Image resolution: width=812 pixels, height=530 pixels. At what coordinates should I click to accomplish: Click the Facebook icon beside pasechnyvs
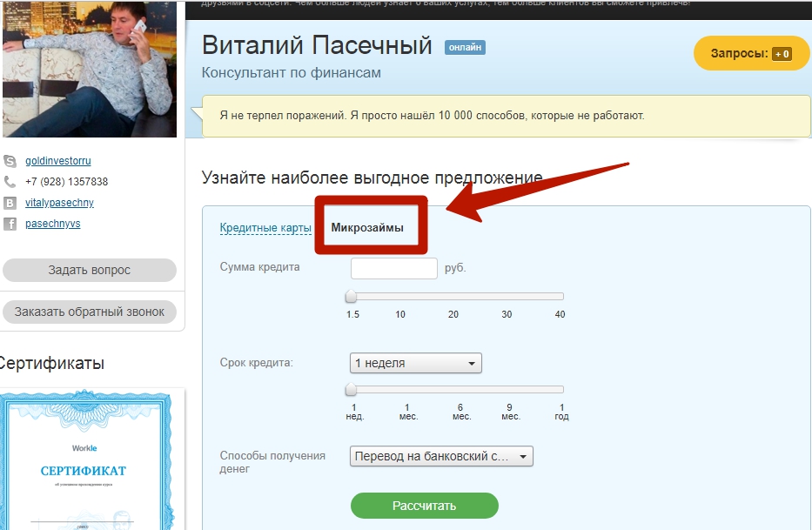pyautogui.click(x=10, y=224)
